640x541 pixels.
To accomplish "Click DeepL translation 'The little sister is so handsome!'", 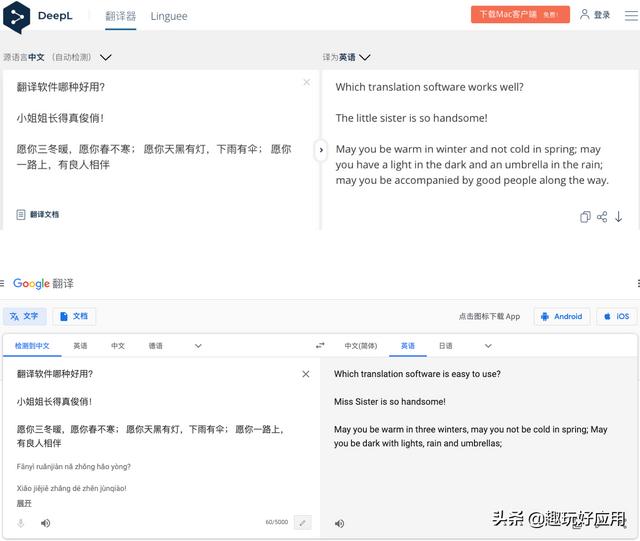I will [x=411, y=118].
